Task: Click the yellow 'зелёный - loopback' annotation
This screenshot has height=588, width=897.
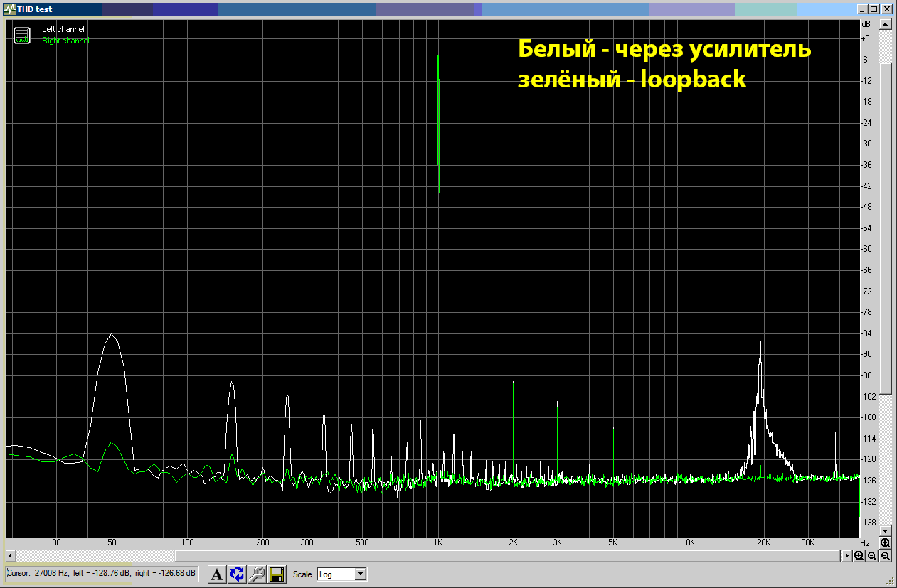Action: pyautogui.click(x=632, y=80)
